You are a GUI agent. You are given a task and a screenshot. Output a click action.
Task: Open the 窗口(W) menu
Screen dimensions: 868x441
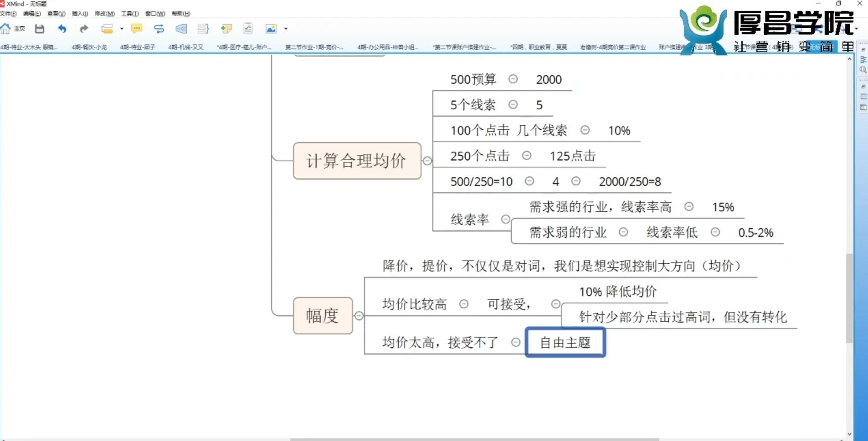155,14
